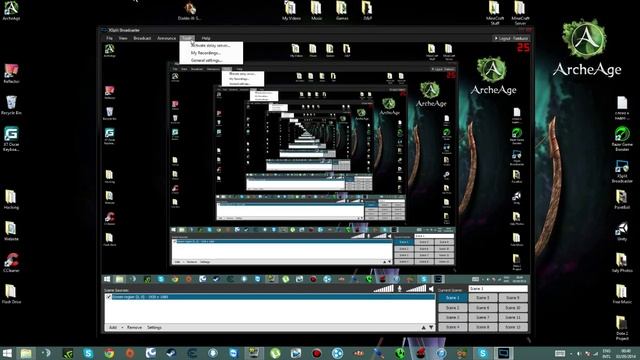Viewport: 640px width, 360px height.
Task: Switch to Scene 1 in outermost XSplit
Action: pyautogui.click(x=452, y=298)
